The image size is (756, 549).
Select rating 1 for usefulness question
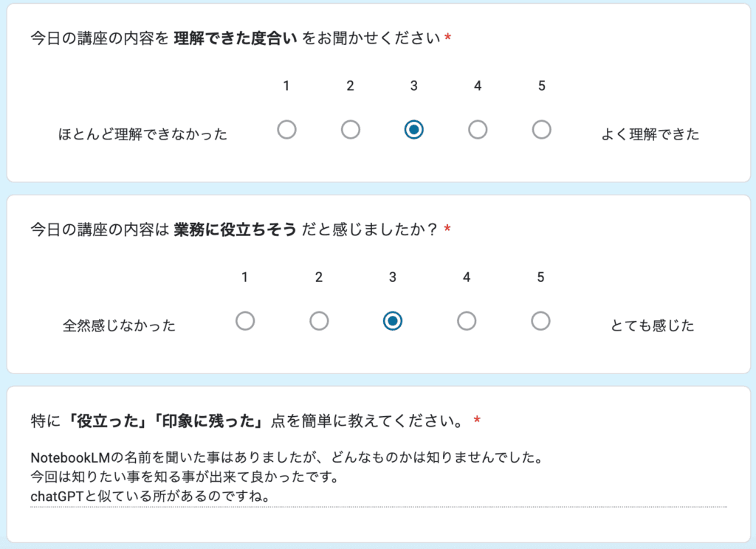tap(245, 321)
